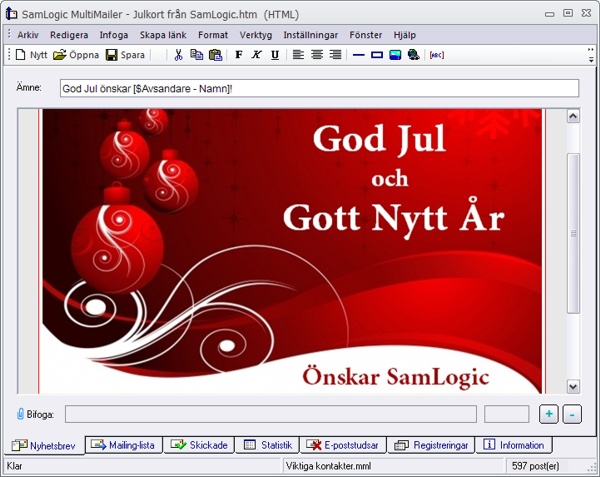Maximize the MultiMailer window
This screenshot has height=477, width=600.
pos(568,13)
